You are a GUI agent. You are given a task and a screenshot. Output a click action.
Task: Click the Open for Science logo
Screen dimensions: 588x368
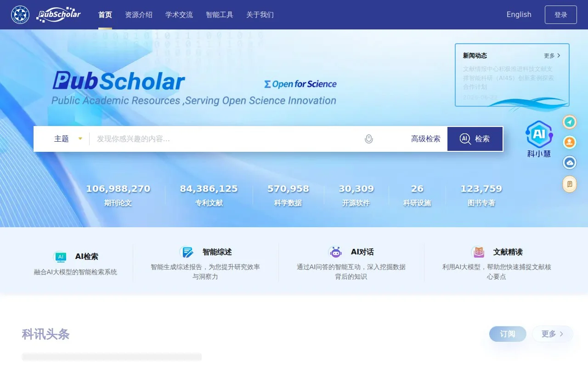(300, 84)
